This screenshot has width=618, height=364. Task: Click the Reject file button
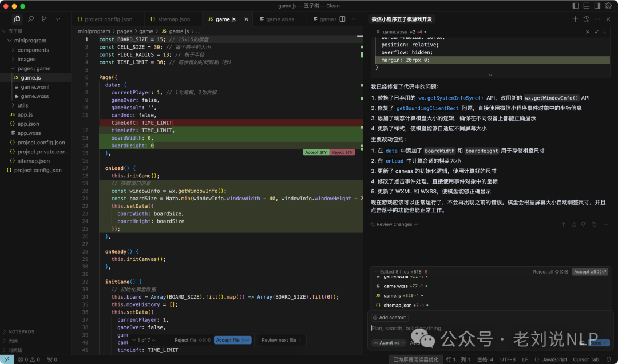coord(193,340)
